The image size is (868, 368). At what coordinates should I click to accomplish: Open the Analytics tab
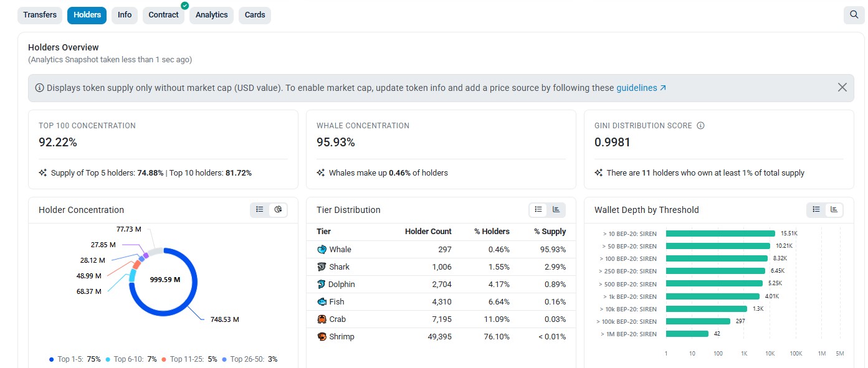[211, 15]
